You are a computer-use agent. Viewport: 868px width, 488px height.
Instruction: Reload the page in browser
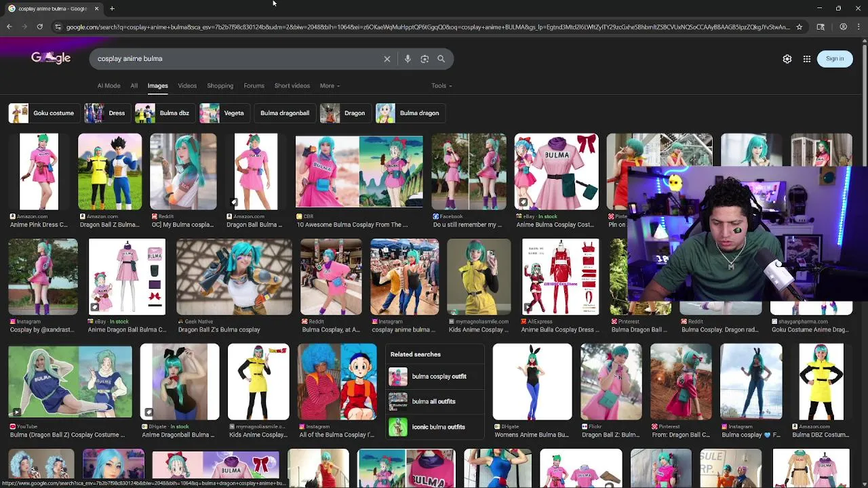click(x=40, y=27)
